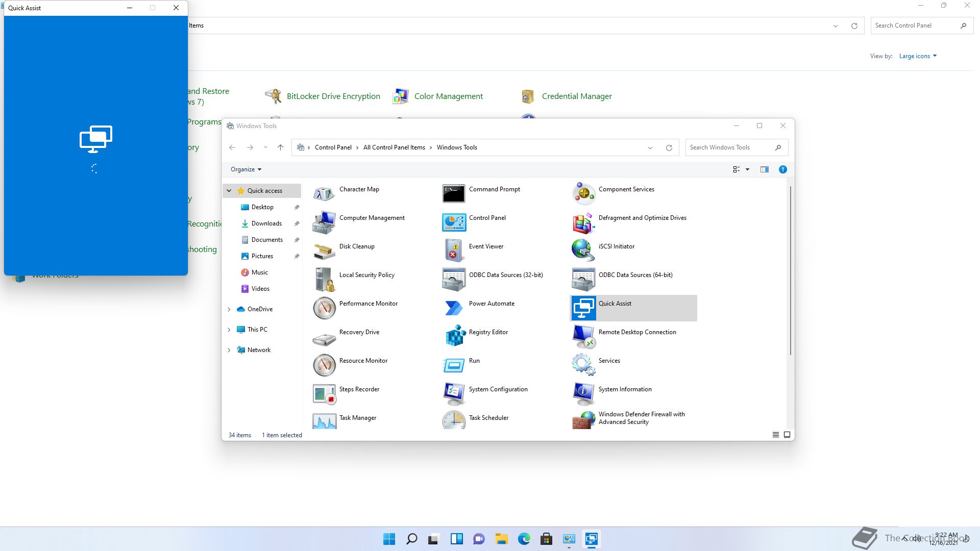The width and height of the screenshot is (980, 551).
Task: Open Performance Monitor icon
Action: click(x=324, y=308)
